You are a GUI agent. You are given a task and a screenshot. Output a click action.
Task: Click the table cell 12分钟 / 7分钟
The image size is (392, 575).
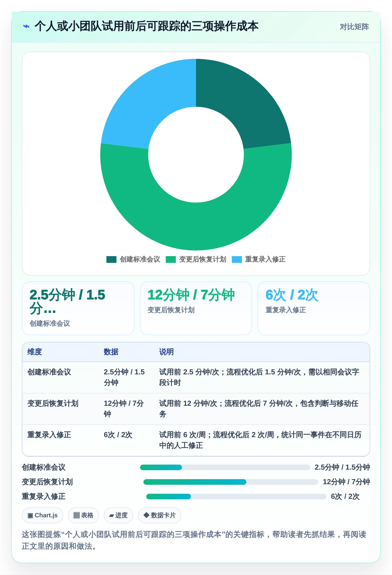124,409
